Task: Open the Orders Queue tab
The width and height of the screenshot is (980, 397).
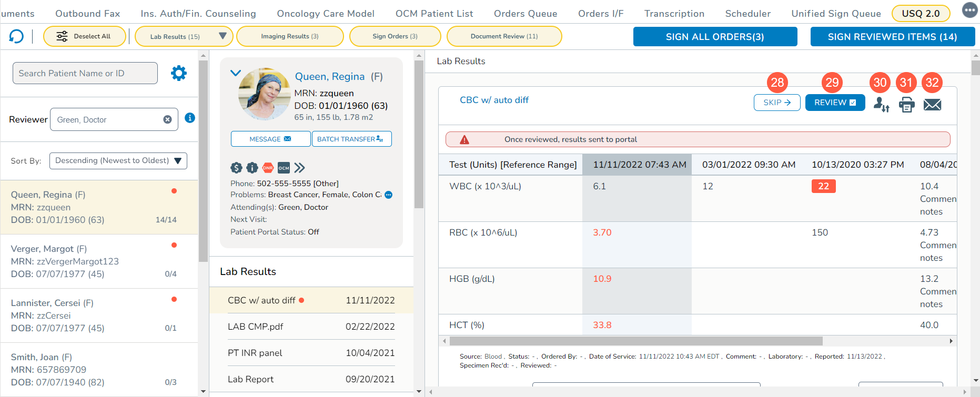Action: (x=525, y=14)
